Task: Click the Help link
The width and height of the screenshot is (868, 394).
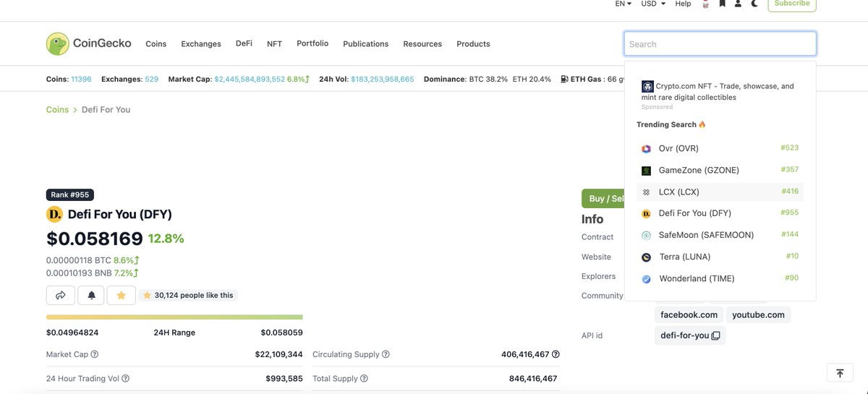Action: click(683, 4)
